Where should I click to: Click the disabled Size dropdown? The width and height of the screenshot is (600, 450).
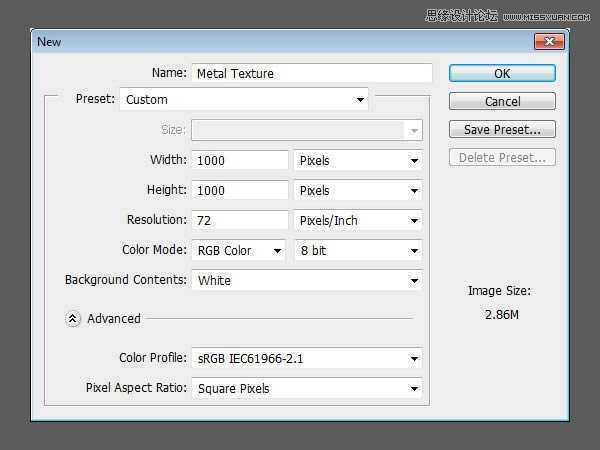pos(307,130)
